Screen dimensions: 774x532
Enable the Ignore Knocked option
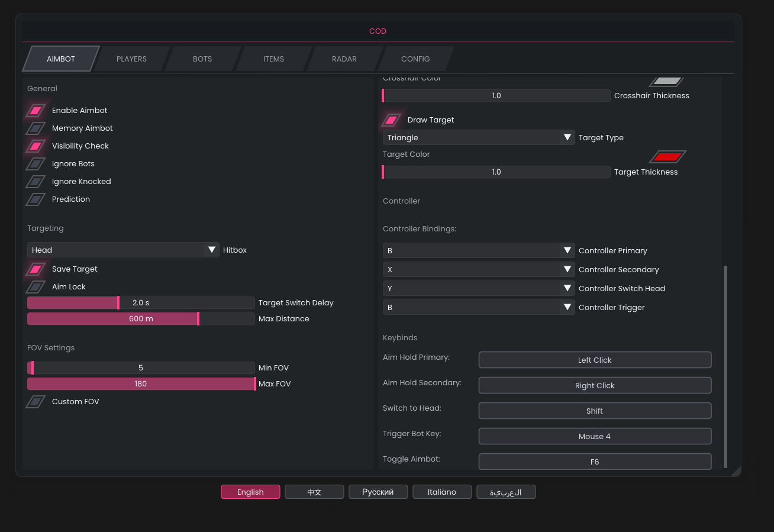pyautogui.click(x=36, y=182)
